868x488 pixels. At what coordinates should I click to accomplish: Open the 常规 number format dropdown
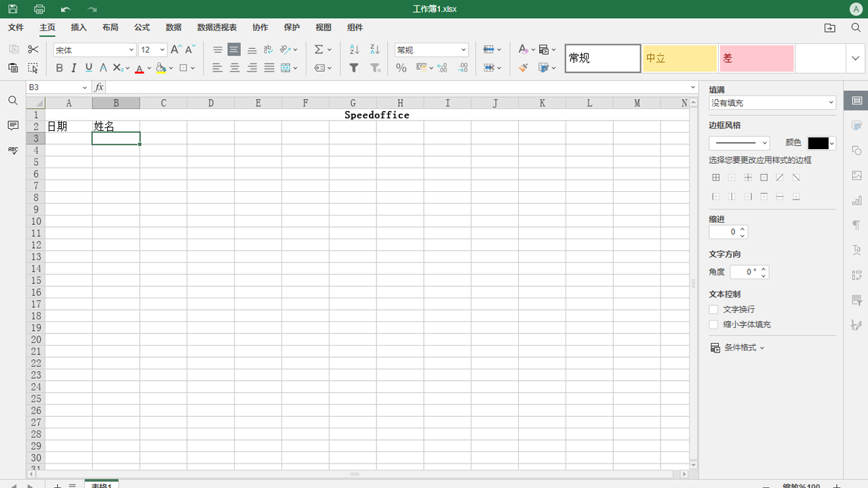431,49
